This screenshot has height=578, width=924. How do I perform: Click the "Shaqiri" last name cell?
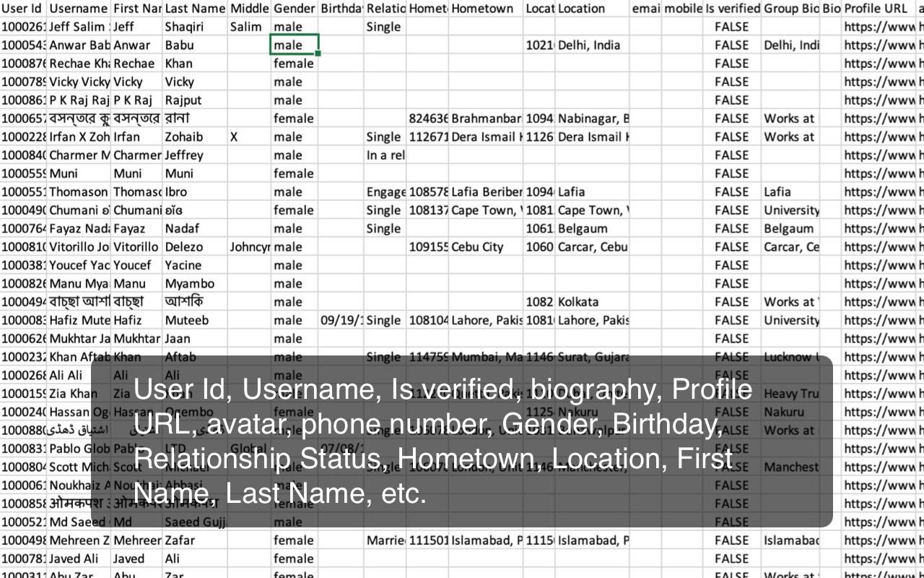click(195, 27)
